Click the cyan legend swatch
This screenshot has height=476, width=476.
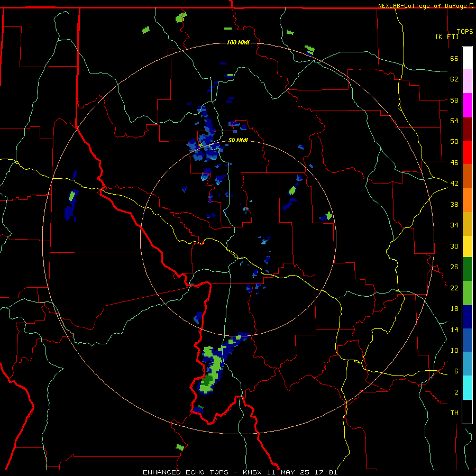pyautogui.click(x=467, y=388)
